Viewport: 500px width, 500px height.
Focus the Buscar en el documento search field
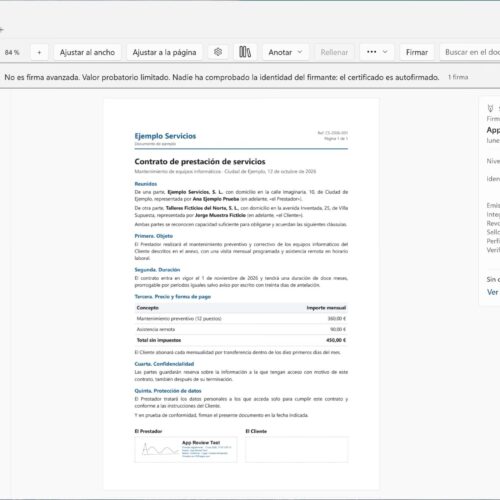[x=471, y=52]
